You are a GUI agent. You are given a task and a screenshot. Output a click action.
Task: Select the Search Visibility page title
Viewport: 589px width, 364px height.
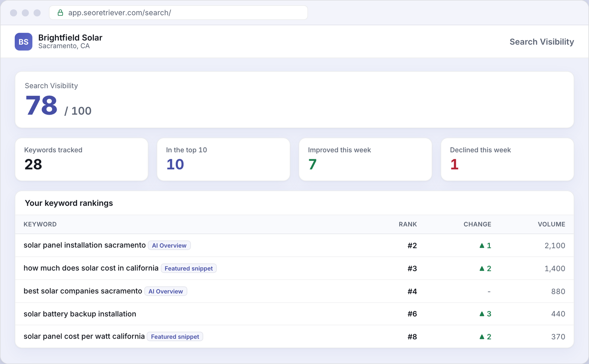click(542, 42)
